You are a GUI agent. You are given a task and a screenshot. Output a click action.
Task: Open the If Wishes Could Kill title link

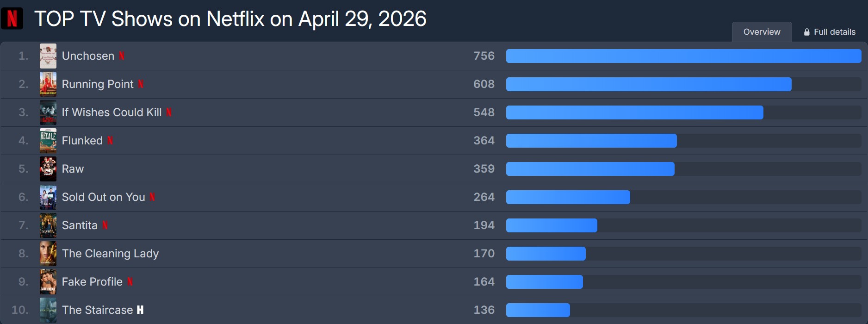pyautogui.click(x=112, y=112)
